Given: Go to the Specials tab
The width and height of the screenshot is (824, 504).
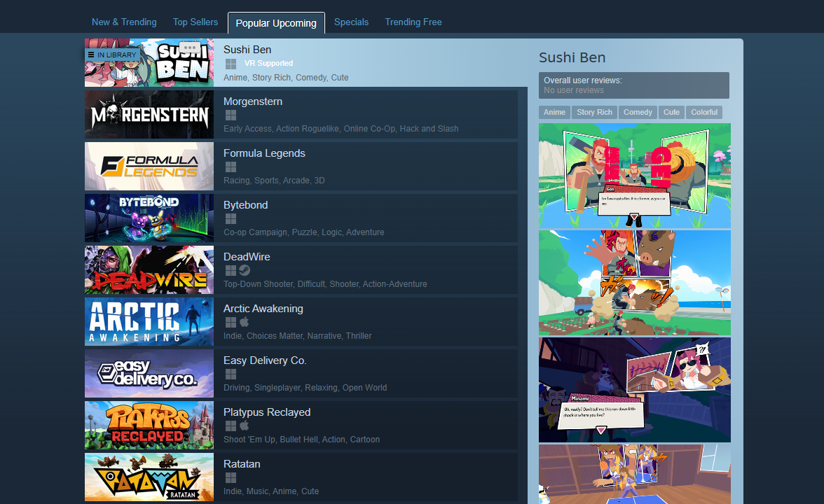Looking at the screenshot, I should pos(351,22).
